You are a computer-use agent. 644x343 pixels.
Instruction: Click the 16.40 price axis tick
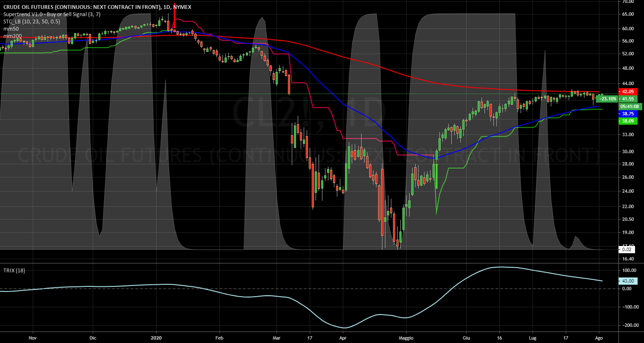[x=628, y=259]
